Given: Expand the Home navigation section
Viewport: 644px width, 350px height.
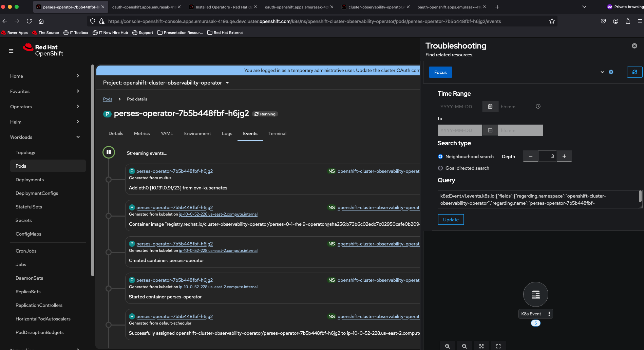Looking at the screenshot, I should pyautogui.click(x=45, y=76).
